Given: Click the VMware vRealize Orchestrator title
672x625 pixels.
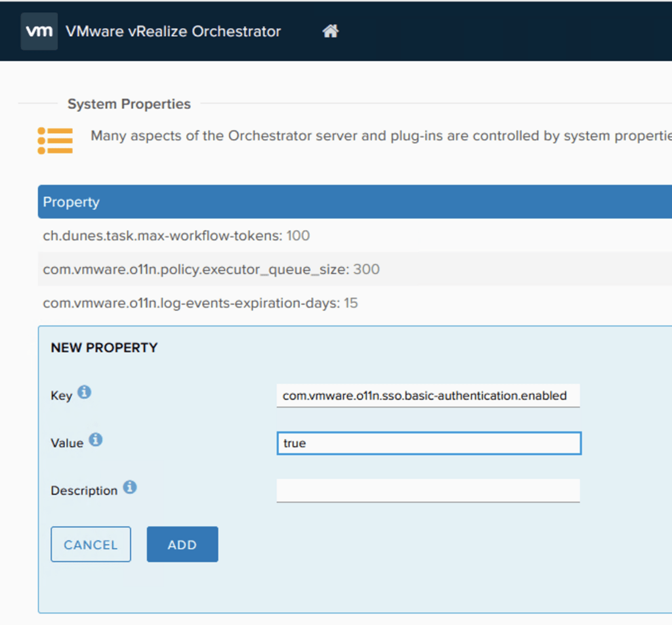Looking at the screenshot, I should pyautogui.click(x=173, y=31).
